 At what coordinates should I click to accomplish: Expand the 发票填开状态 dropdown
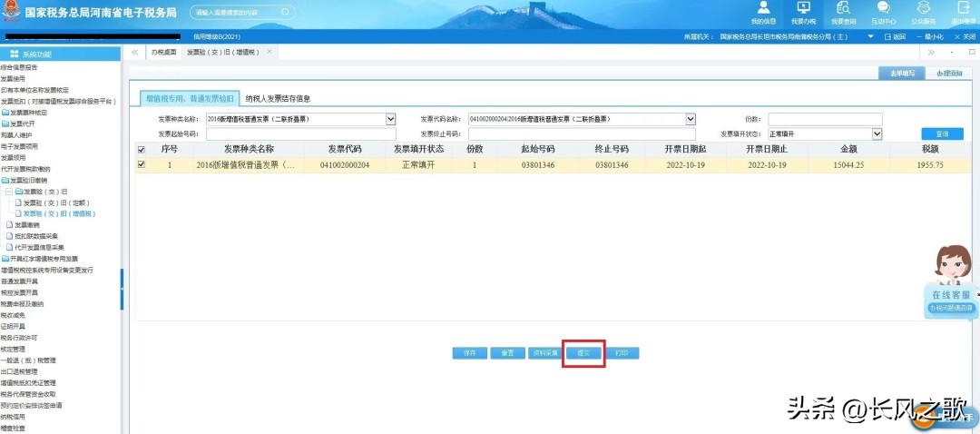pos(877,134)
